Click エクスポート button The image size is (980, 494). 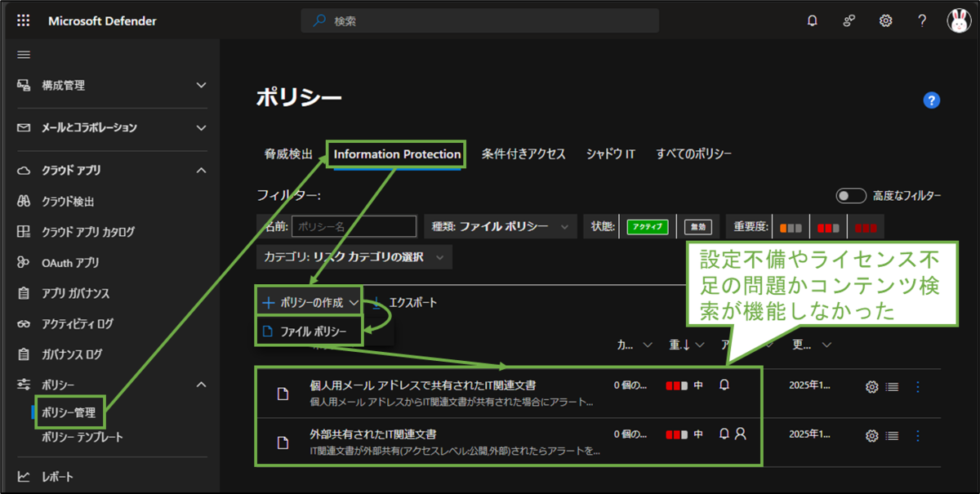(404, 302)
